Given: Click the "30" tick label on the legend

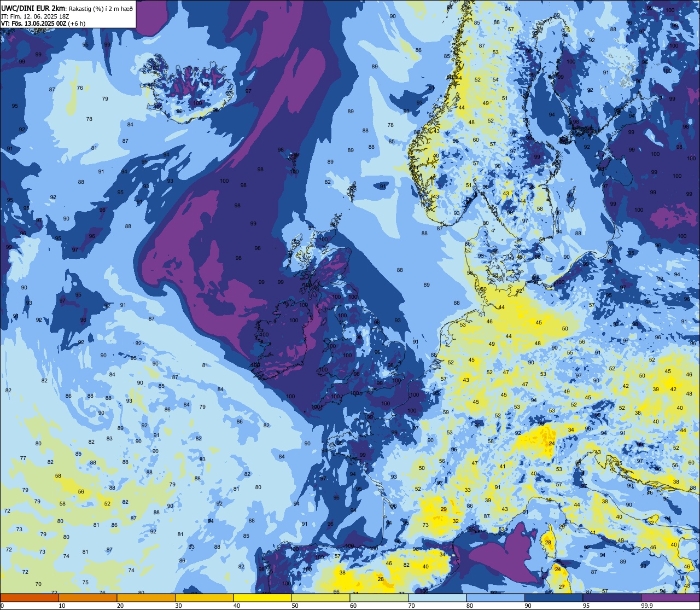Looking at the screenshot, I should tap(178, 606).
